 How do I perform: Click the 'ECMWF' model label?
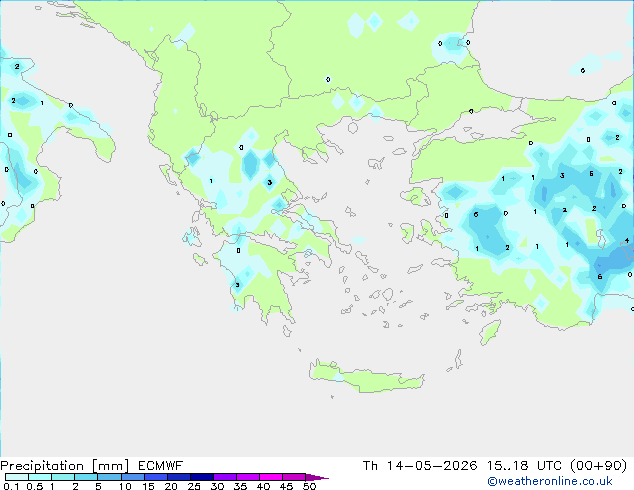[161, 466]
